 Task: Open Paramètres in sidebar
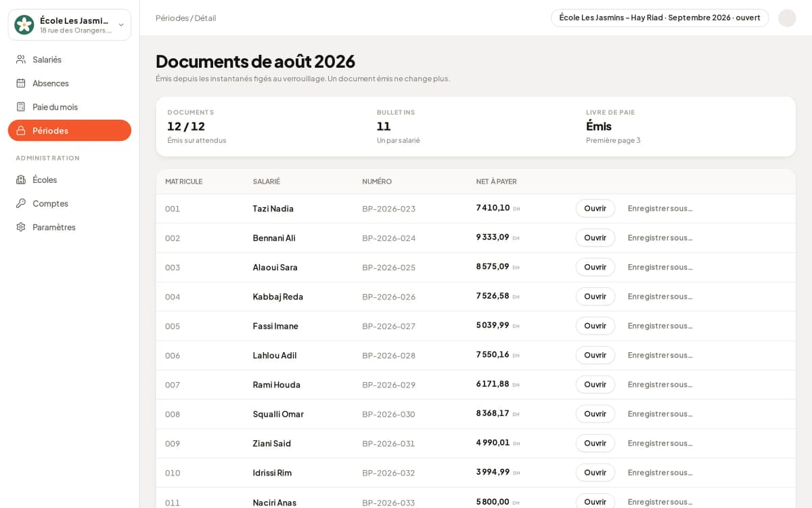pyautogui.click(x=70, y=227)
